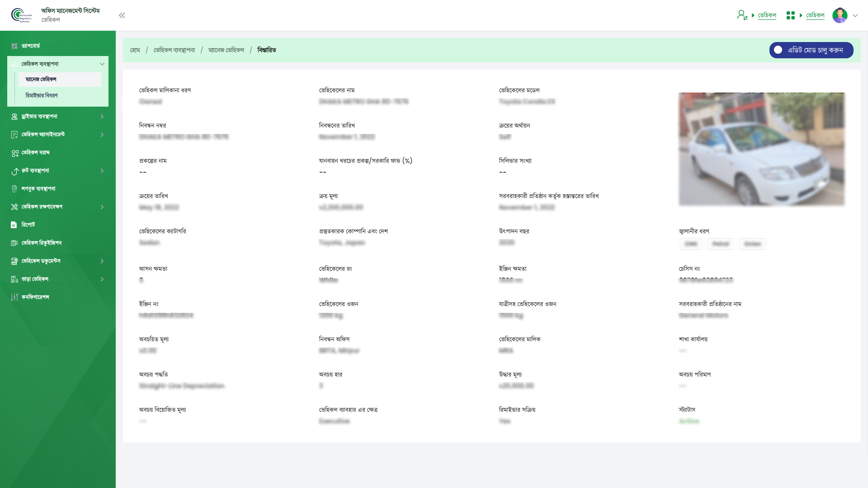Expand the ড্রাইভার ব্যবস্থাপনা chevron
The image size is (868, 488).
pyautogui.click(x=102, y=117)
